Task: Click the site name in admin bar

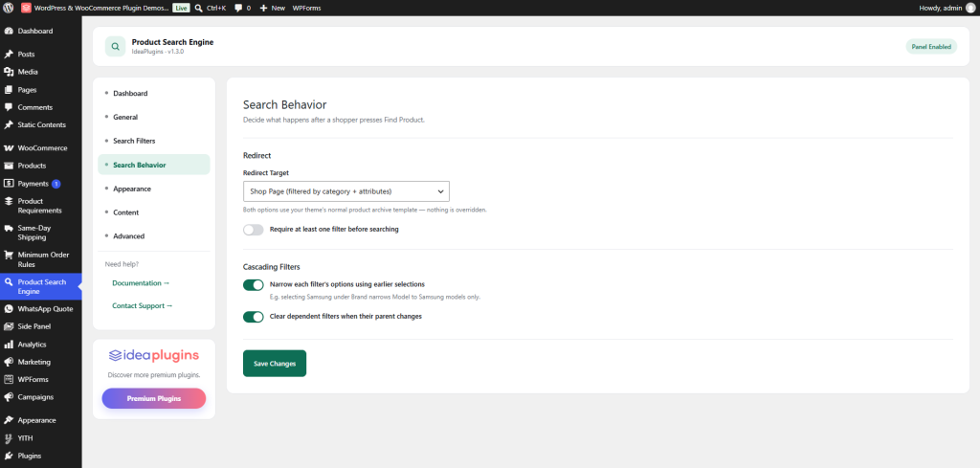Action: (x=100, y=8)
